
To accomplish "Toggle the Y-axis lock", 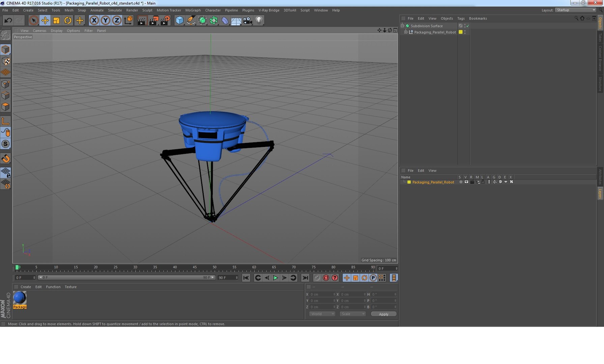I will 106,21.
